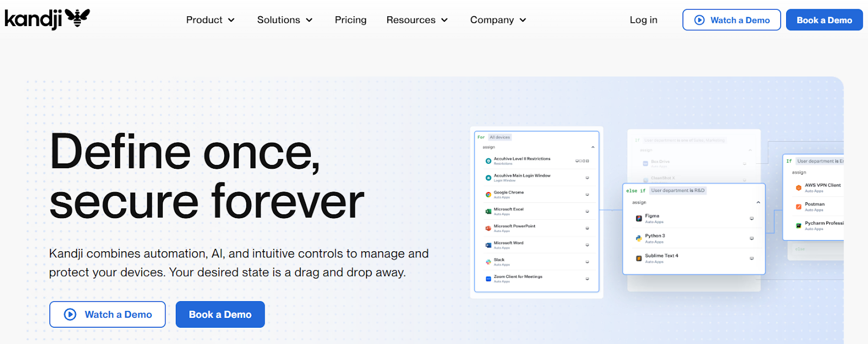Click the faded CleanShot X row

(x=694, y=179)
